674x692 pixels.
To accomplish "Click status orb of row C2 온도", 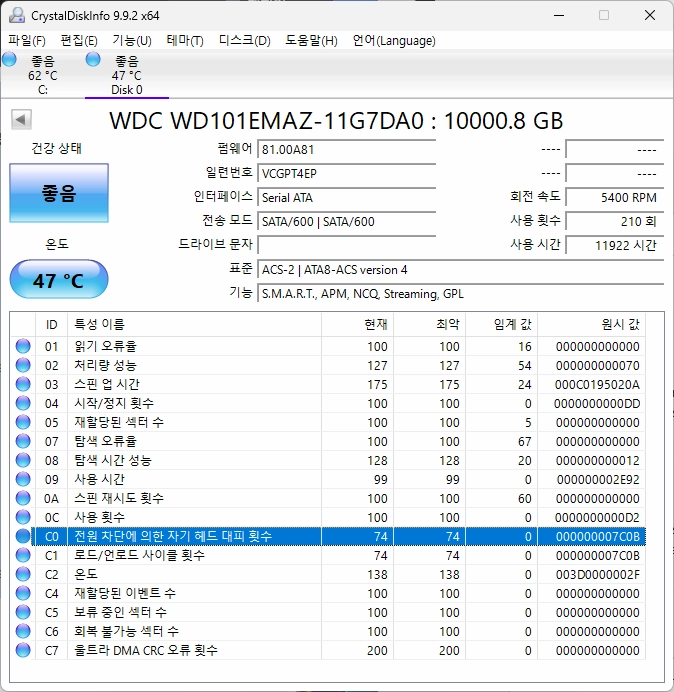I will click(x=23, y=574).
